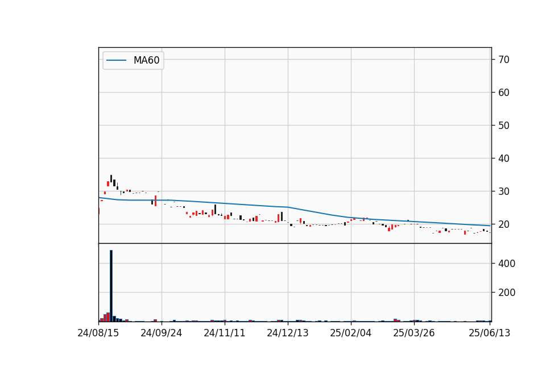Click the MA60 legend label
This screenshot has width=546, height=392.
(146, 60)
